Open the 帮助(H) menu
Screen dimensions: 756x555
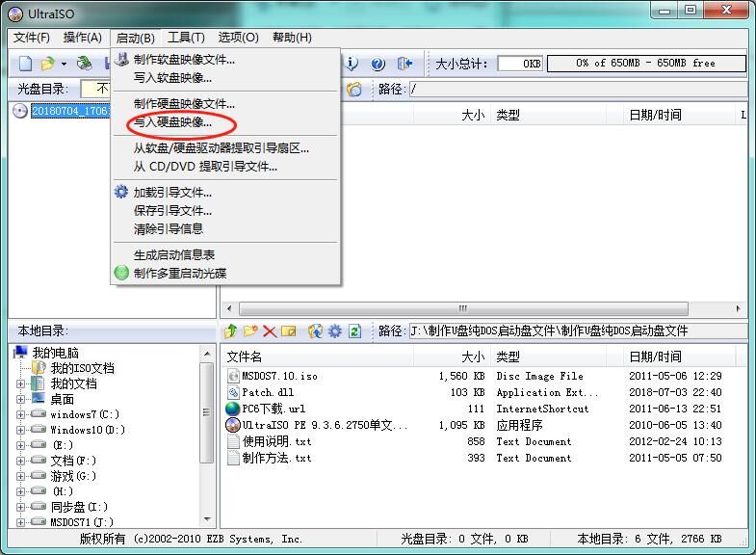pos(292,38)
